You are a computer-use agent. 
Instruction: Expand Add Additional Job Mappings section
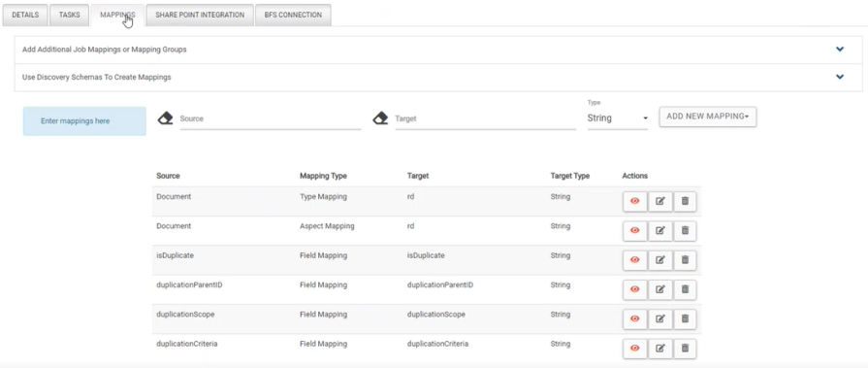tap(840, 50)
